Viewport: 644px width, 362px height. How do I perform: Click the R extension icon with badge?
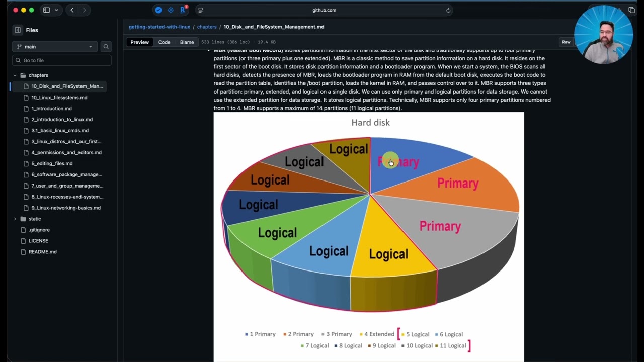pos(183,10)
